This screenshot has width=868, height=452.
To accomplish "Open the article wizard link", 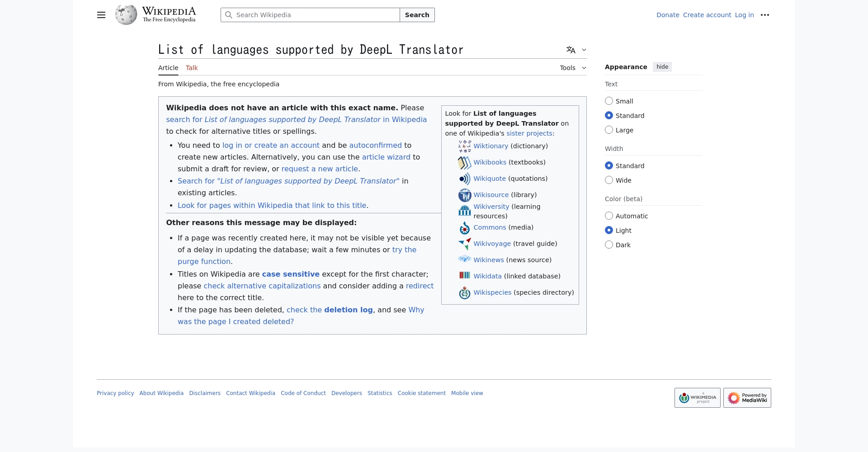I will (386, 157).
